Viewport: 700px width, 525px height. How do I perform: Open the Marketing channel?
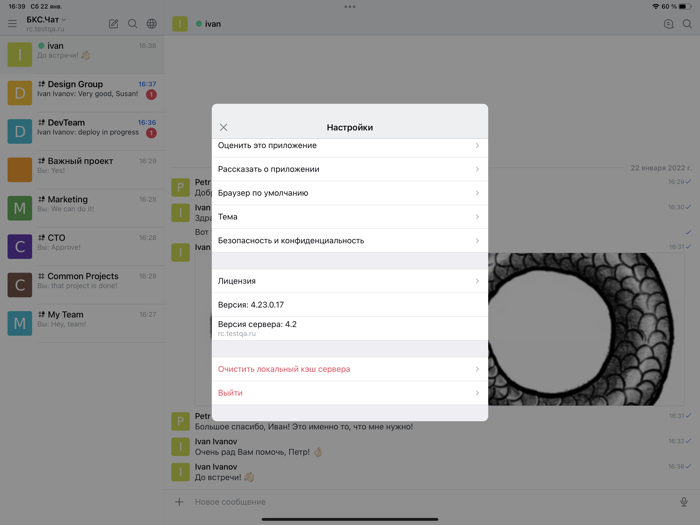pyautogui.click(x=82, y=208)
